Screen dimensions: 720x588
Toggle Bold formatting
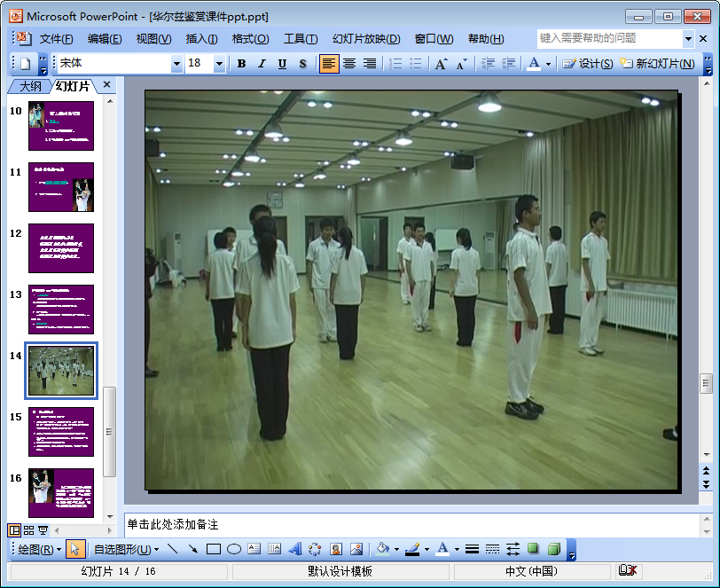click(x=241, y=64)
